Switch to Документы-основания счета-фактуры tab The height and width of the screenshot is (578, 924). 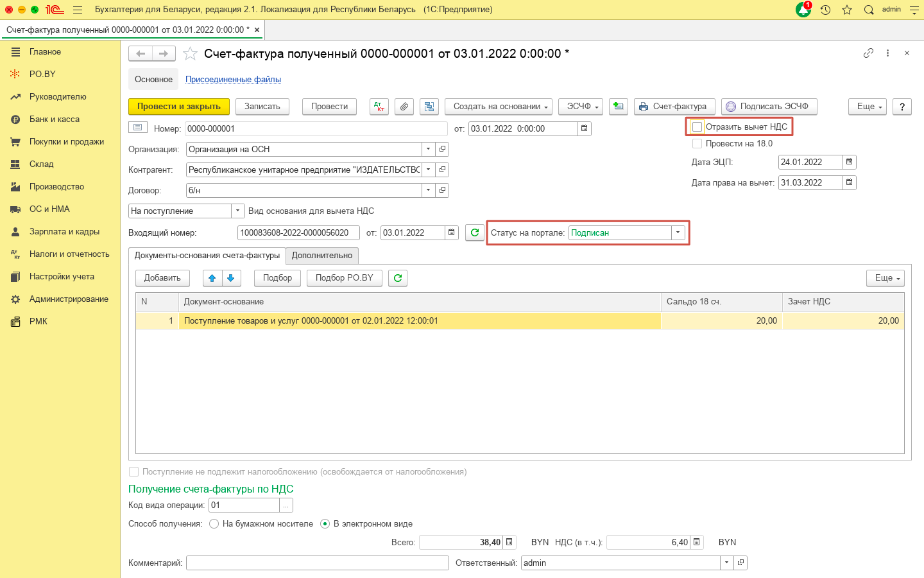coord(207,256)
